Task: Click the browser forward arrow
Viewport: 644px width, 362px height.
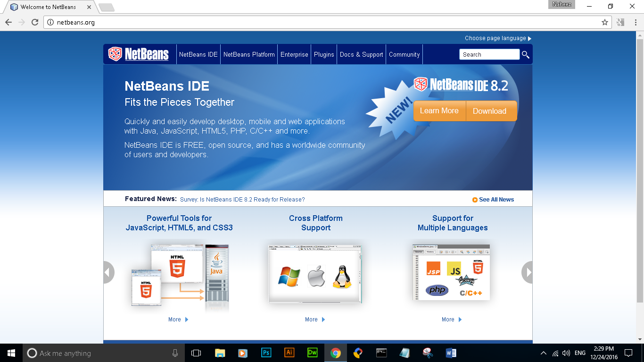Action: 22,22
